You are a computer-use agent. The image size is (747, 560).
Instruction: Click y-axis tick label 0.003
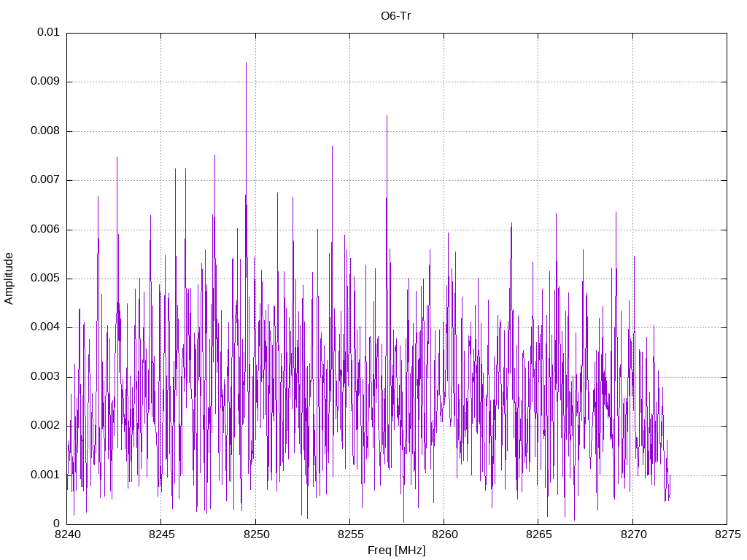click(45, 377)
